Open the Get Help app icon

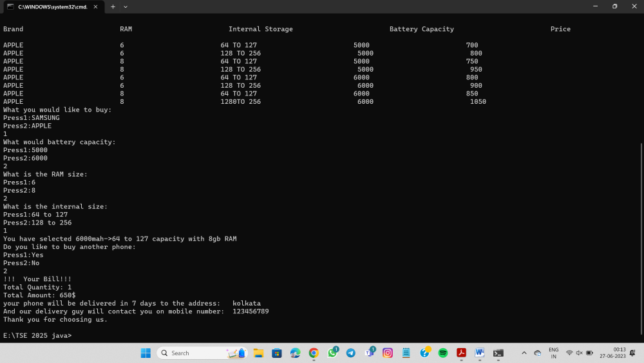click(x=424, y=353)
